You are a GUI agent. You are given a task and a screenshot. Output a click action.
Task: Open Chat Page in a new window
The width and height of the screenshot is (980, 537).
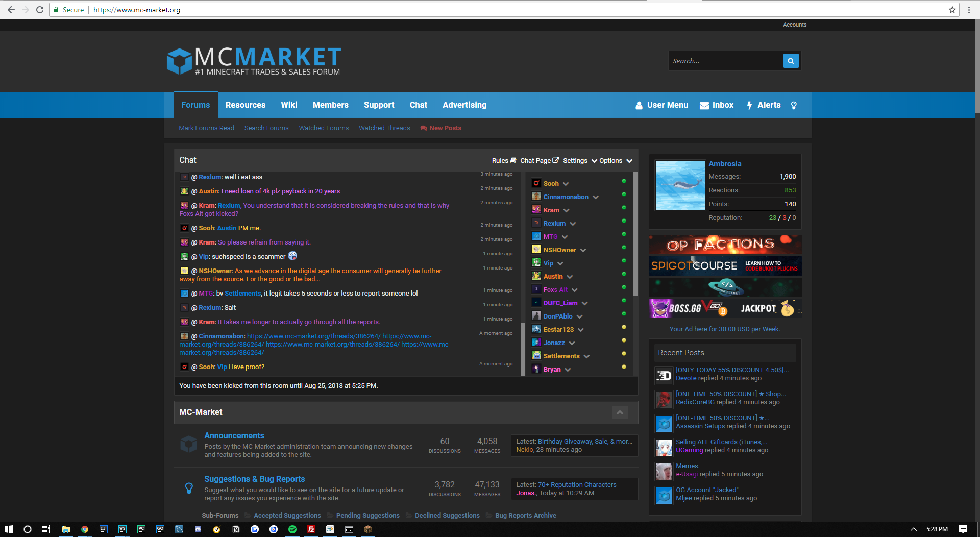[540, 160]
